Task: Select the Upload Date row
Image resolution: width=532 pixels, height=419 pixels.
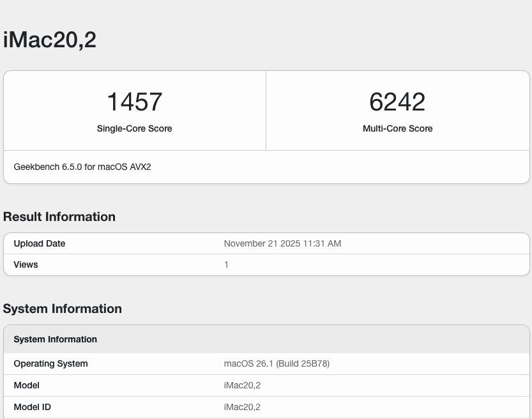Action: [40, 243]
